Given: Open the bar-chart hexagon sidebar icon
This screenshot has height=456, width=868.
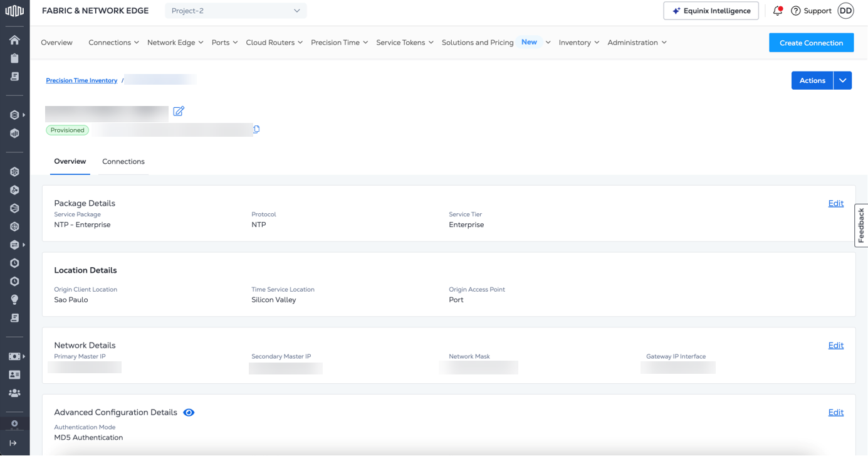Looking at the screenshot, I should coord(14,133).
